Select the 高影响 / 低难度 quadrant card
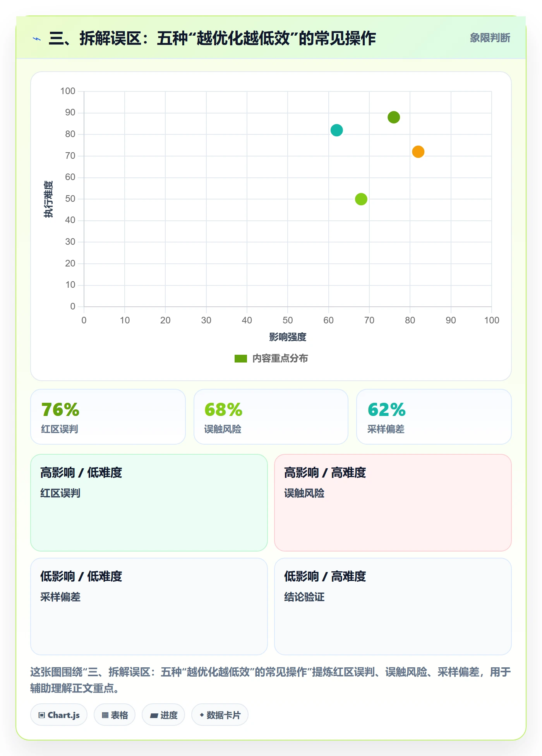Screen dimensions: 542x756 coord(149,503)
